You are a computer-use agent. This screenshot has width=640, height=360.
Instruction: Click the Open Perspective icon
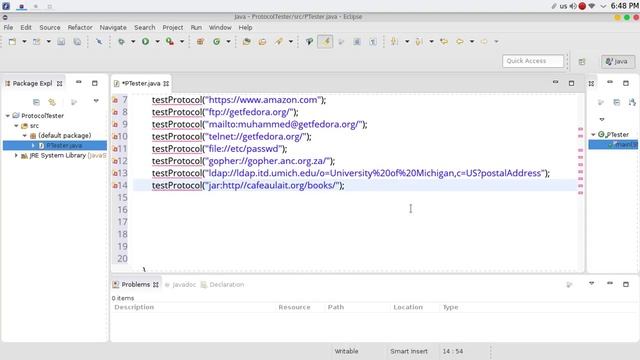(582, 62)
